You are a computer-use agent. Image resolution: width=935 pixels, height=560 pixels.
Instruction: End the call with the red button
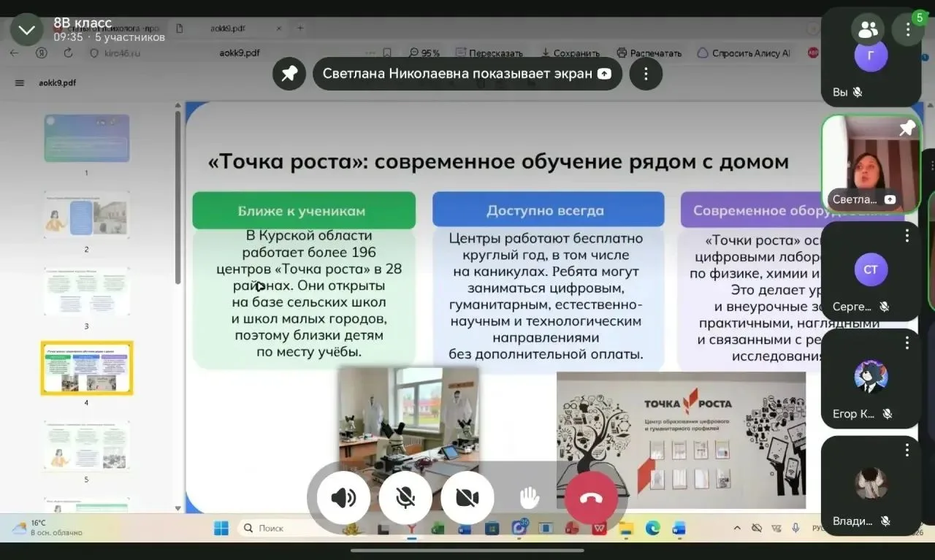pos(591,498)
